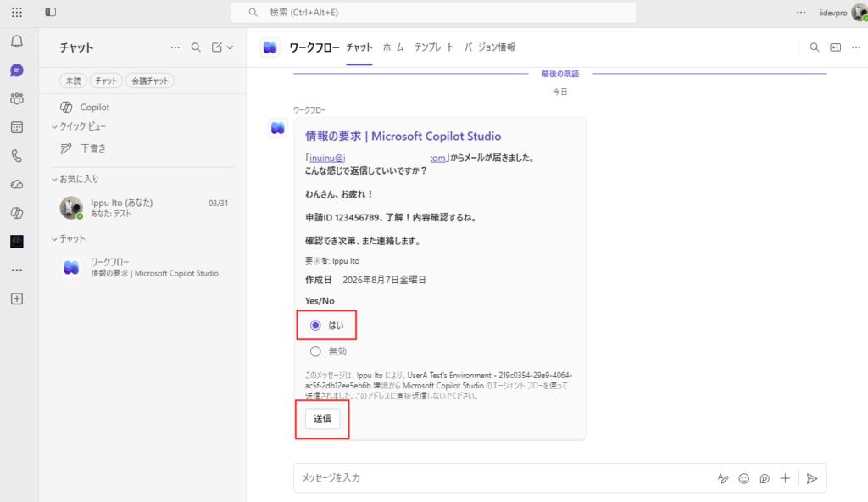Collapse the チャット list section
This screenshot has height=502, width=868.
[69, 239]
